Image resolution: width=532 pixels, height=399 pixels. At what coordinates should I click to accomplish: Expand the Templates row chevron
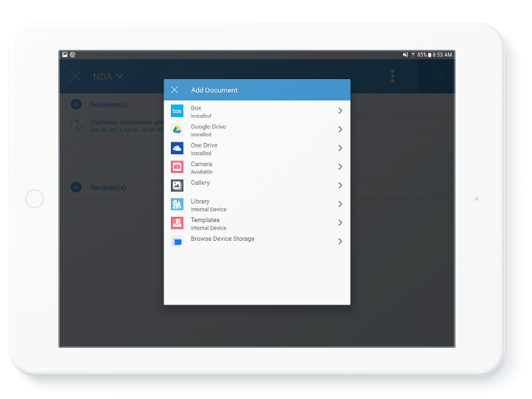tap(340, 223)
